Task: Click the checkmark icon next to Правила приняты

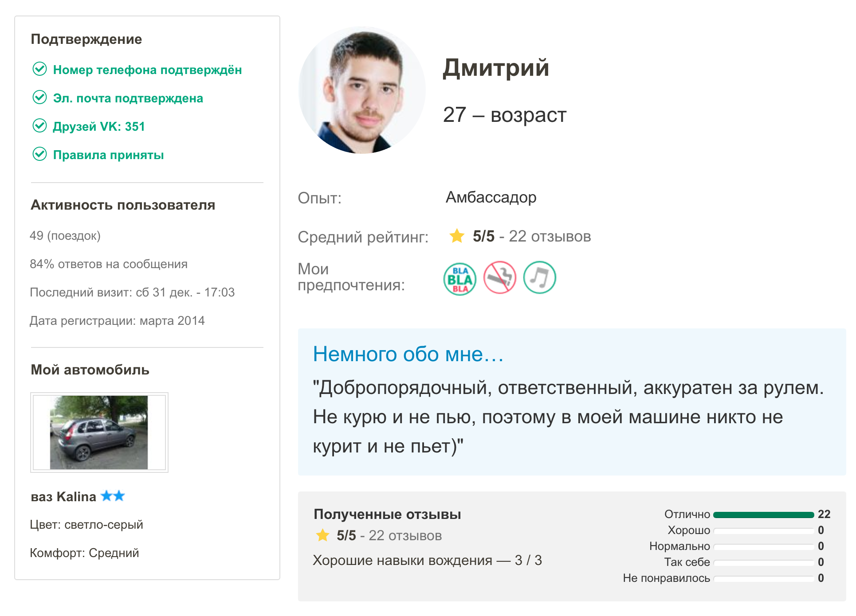Action: (x=40, y=154)
